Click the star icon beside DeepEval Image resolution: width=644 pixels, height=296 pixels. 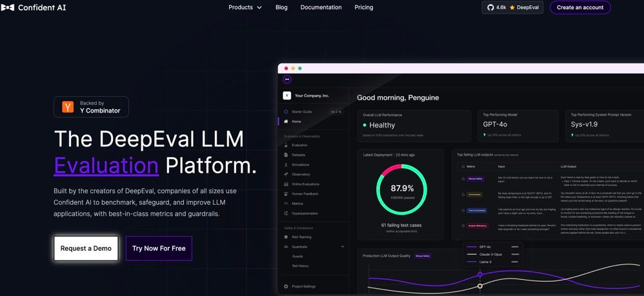click(x=512, y=7)
